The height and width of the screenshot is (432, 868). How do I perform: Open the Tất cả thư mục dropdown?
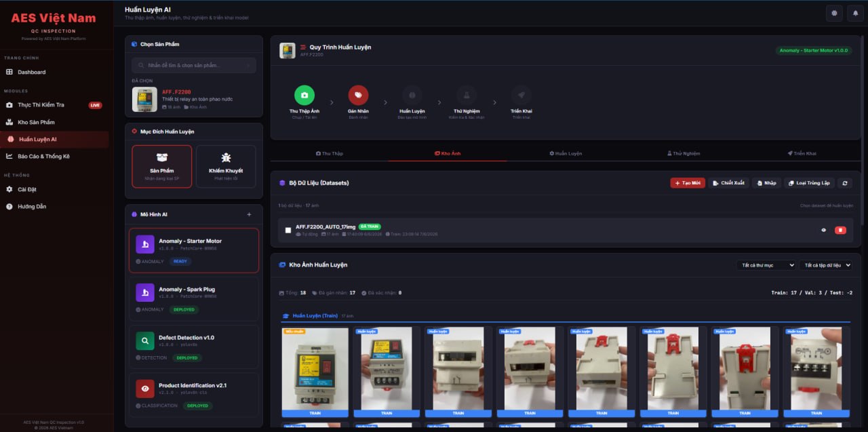point(766,265)
